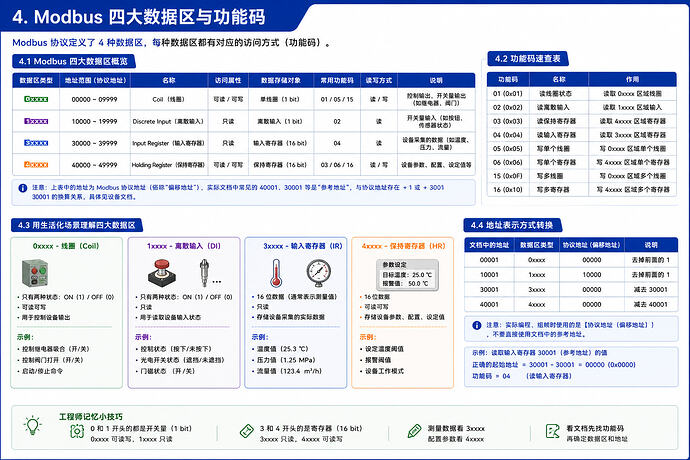Select the 写多线圈 name cell

[x=559, y=176]
